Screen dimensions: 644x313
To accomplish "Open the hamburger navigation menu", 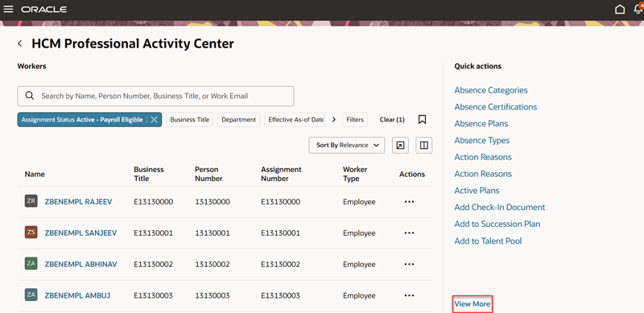I will 8,9.
